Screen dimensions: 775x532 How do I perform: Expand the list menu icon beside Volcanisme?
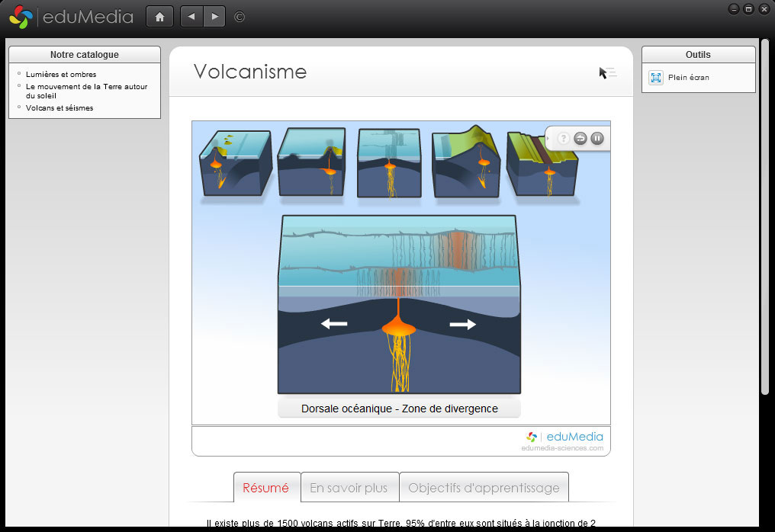(x=609, y=72)
